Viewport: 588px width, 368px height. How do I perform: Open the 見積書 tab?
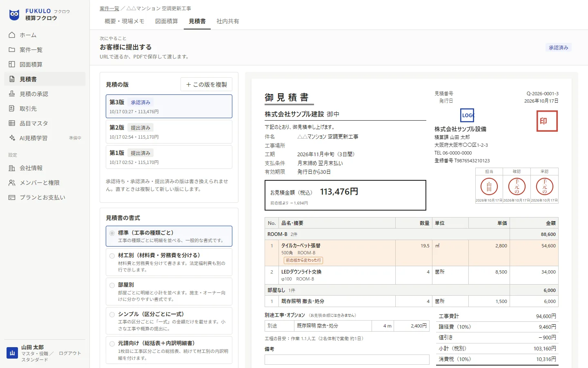[197, 21]
